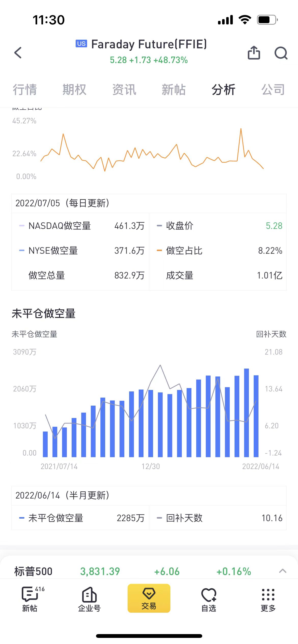This screenshot has height=644, width=298.
Task: Tap the yellow 交易 trade button
Action: (149, 598)
